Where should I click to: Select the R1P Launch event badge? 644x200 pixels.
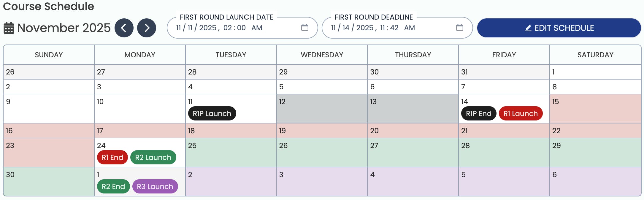point(212,113)
